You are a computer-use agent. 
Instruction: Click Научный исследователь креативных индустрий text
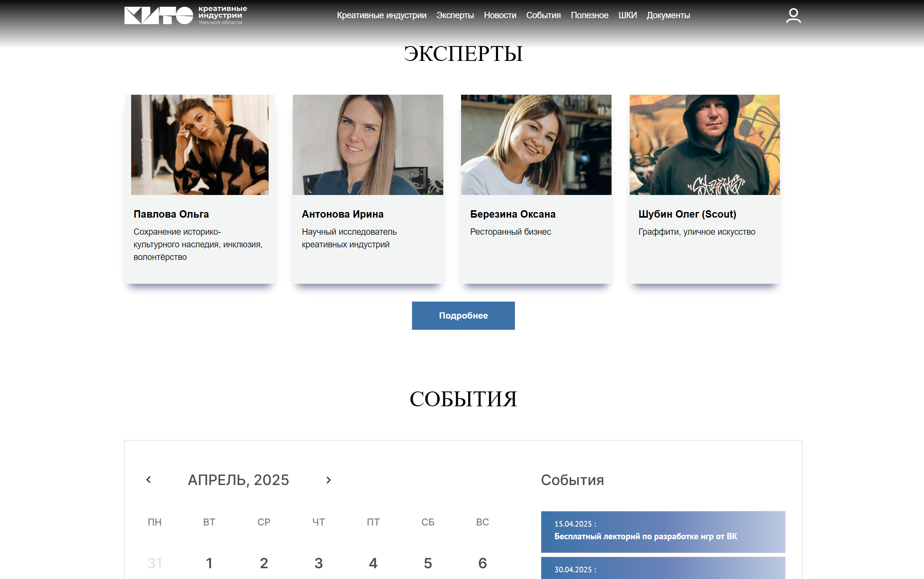click(349, 238)
